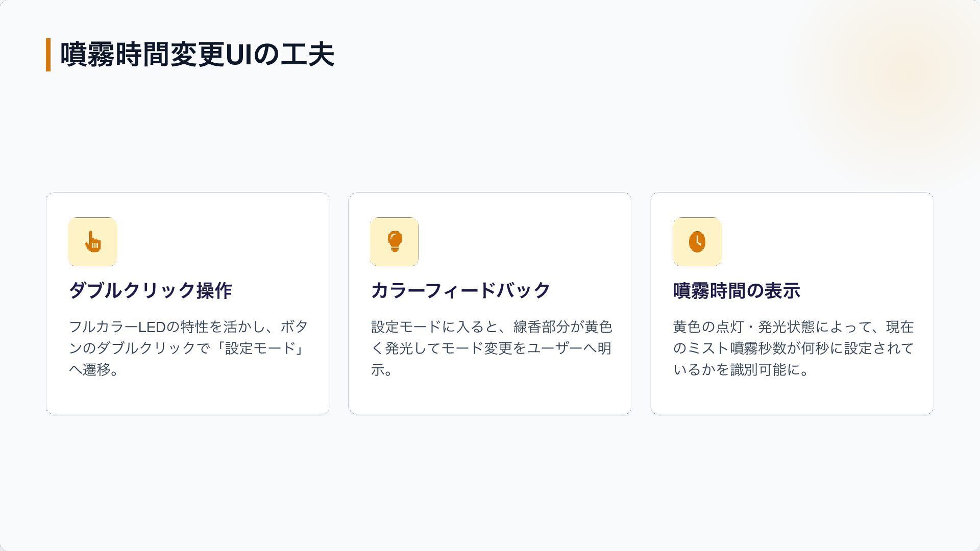Click the pointing hand icon

click(x=93, y=242)
